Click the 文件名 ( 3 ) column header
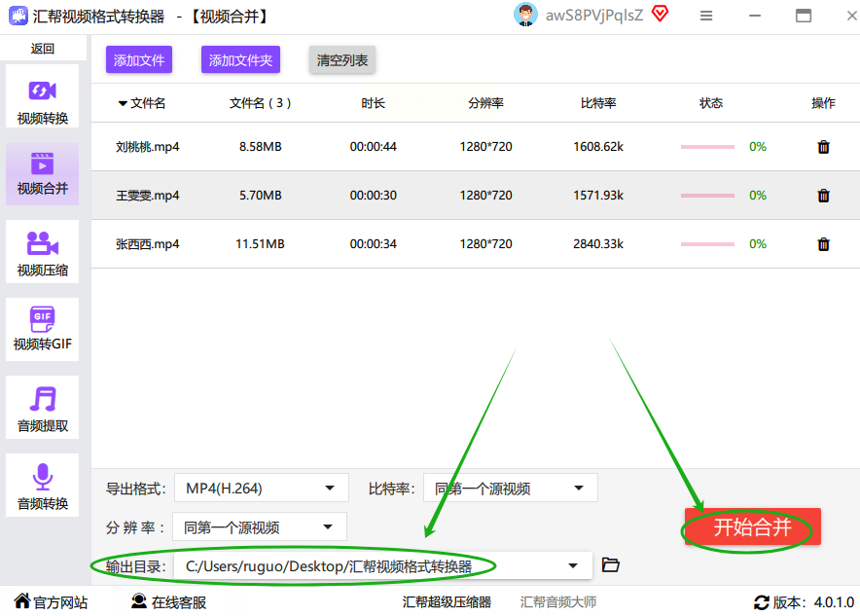The height and width of the screenshot is (616, 860). (260, 103)
